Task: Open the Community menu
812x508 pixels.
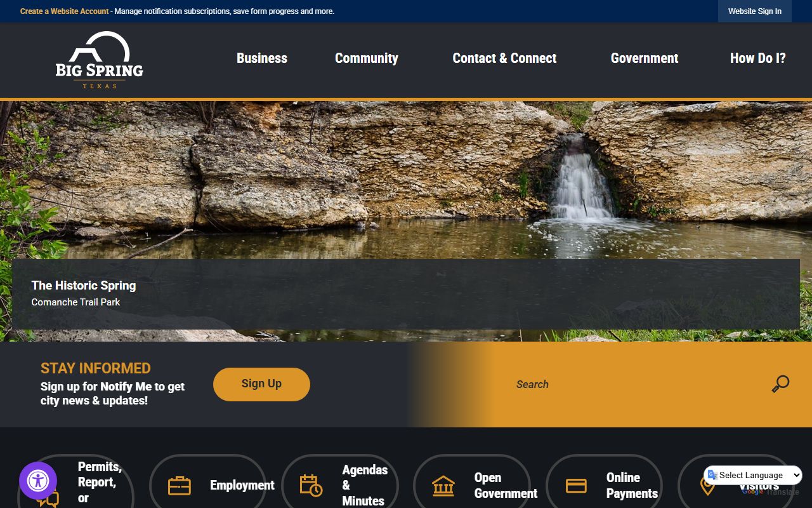Action: pos(367,58)
